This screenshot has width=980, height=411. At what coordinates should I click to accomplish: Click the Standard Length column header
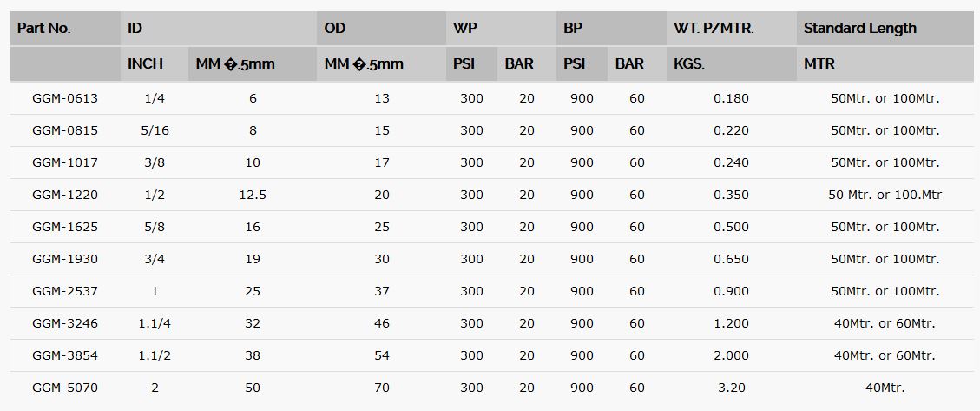[x=859, y=28]
